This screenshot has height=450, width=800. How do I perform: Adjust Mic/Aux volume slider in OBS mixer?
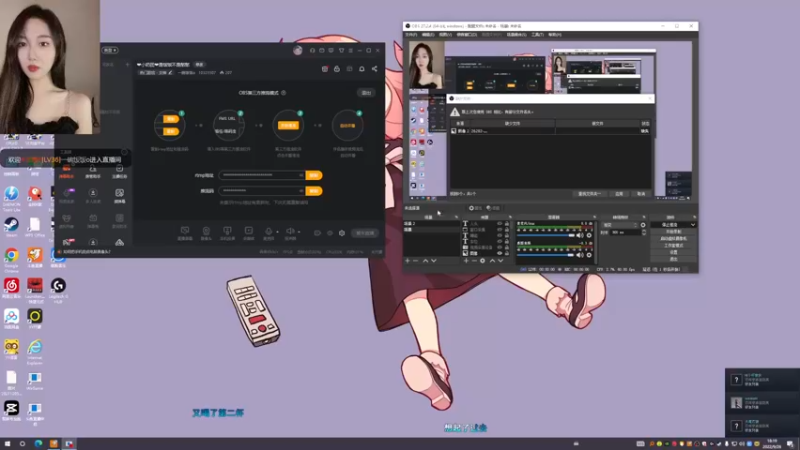click(545, 235)
